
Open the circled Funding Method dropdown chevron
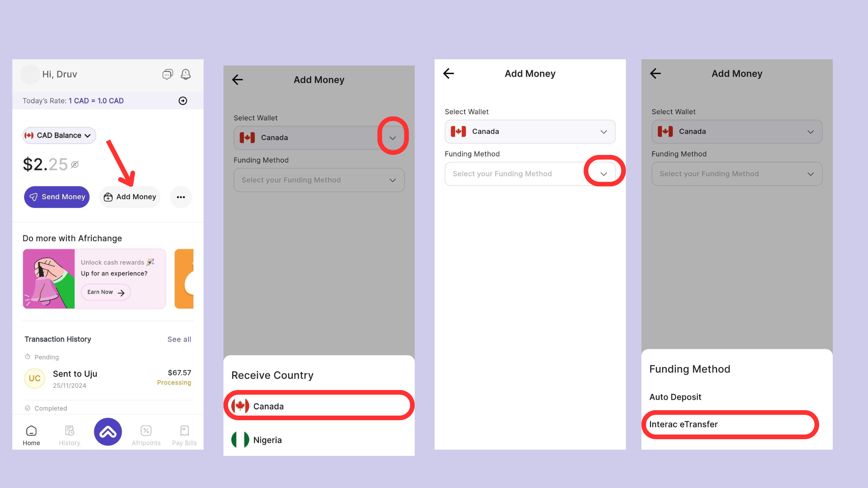(604, 174)
